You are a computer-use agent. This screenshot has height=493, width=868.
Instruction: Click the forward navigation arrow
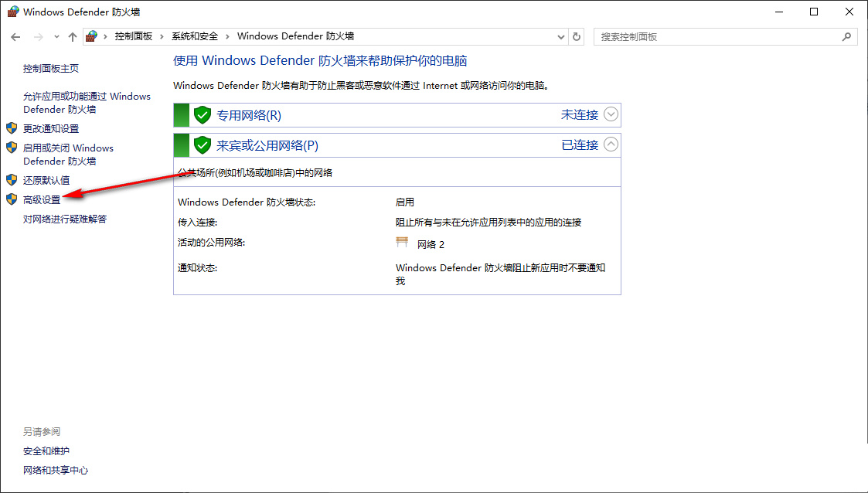(38, 37)
